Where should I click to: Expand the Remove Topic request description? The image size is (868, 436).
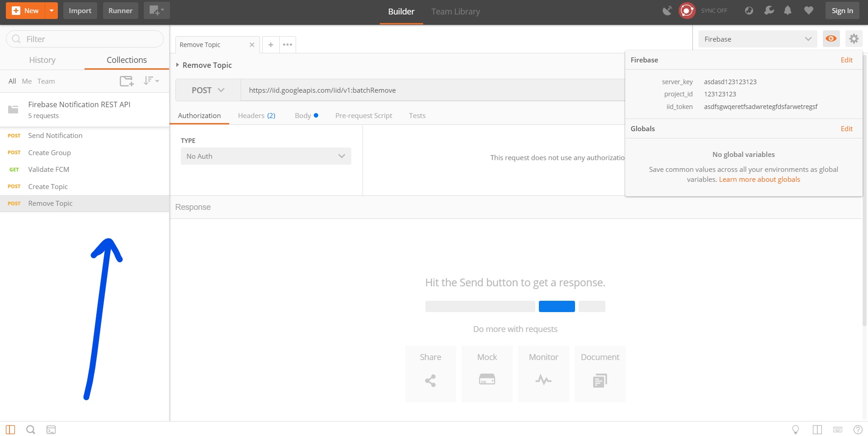pos(178,65)
